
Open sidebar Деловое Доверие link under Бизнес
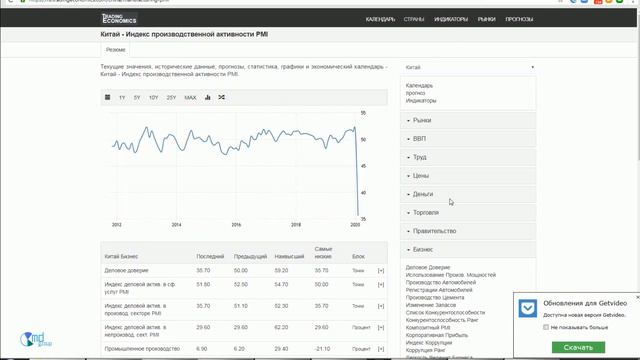click(x=428, y=268)
